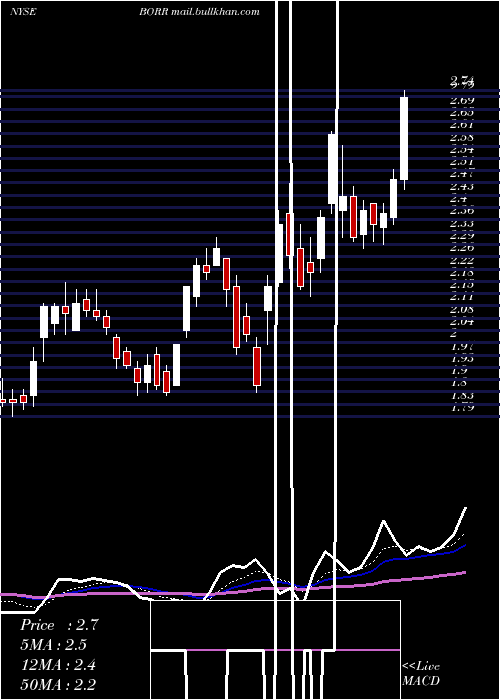Select the 1.83 price axis label

(462, 395)
